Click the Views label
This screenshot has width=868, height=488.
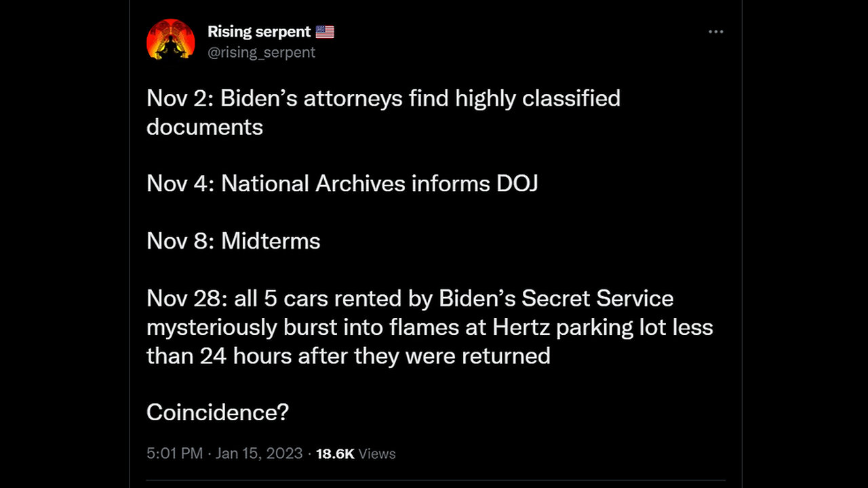(377, 453)
